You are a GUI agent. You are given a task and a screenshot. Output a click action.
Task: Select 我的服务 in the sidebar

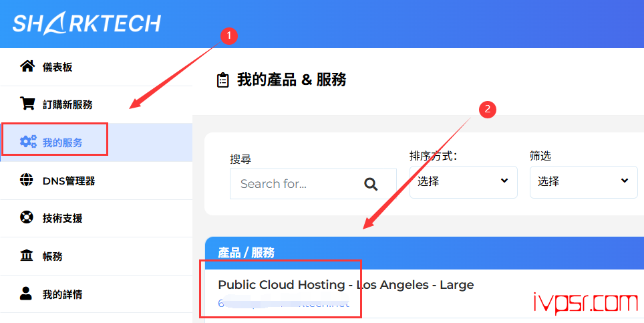(x=96, y=142)
